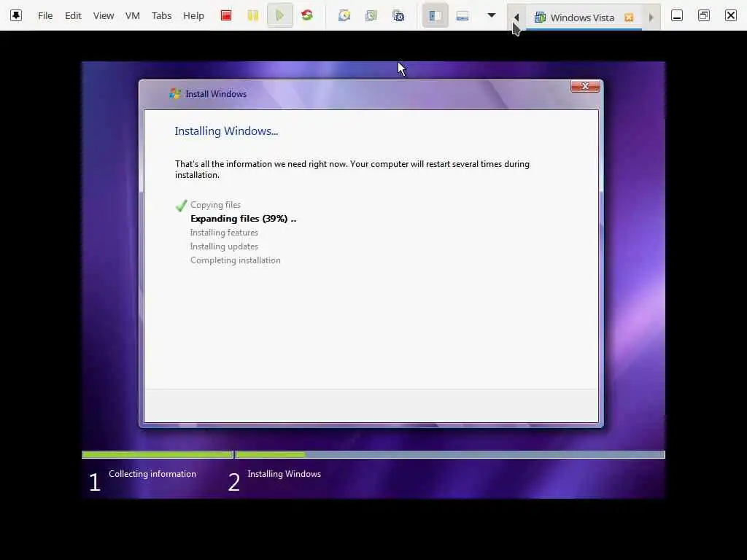Open the View menu
This screenshot has width=747, height=560.
pos(104,16)
